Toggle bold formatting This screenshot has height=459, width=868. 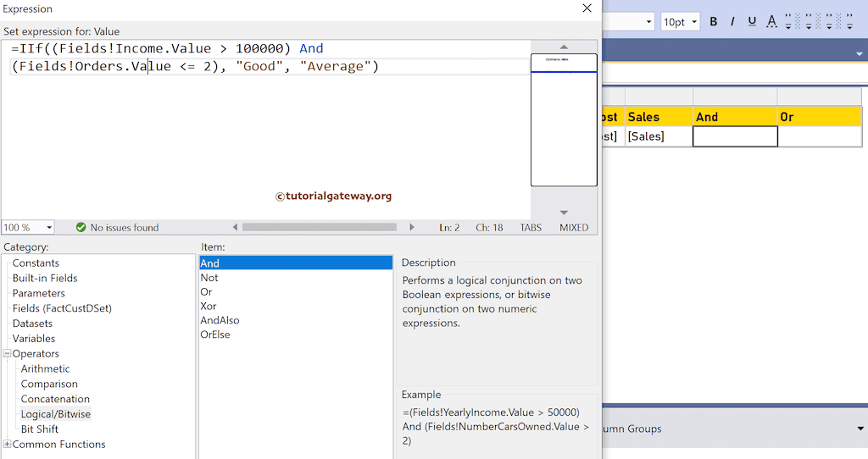coord(713,22)
